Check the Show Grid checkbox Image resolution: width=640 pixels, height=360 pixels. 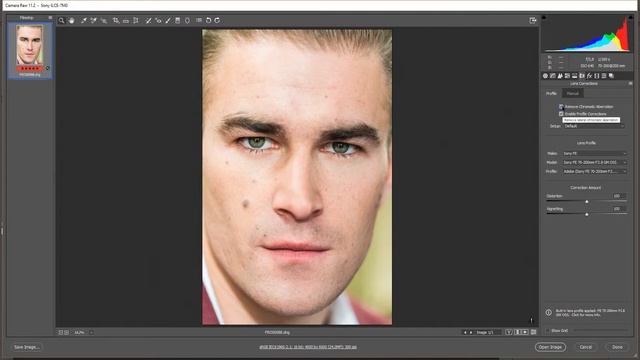[x=548, y=331]
